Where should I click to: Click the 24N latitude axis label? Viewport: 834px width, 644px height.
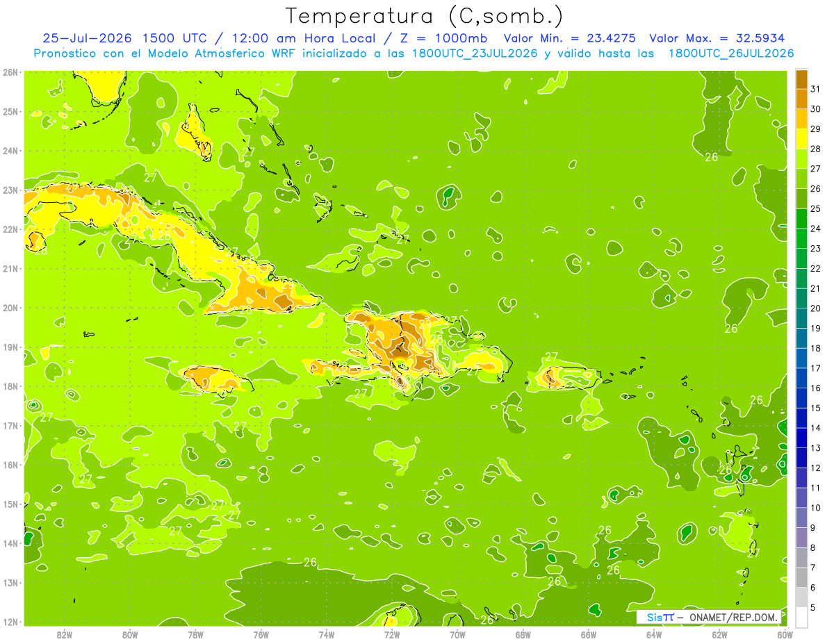click(x=10, y=151)
